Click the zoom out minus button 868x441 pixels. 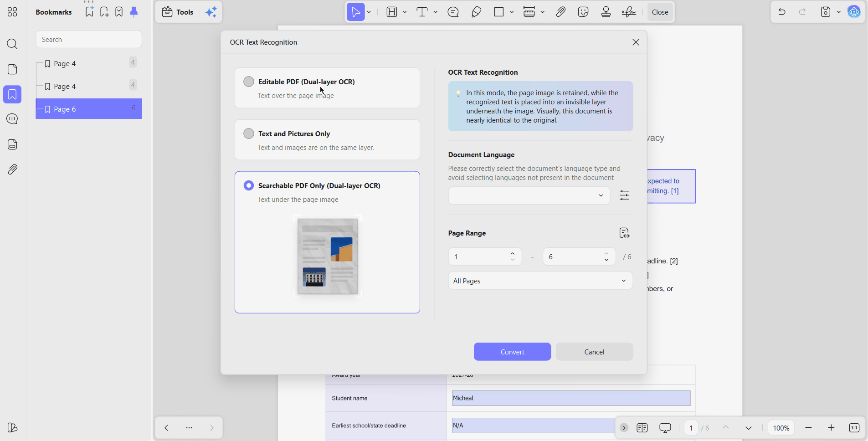(x=809, y=428)
